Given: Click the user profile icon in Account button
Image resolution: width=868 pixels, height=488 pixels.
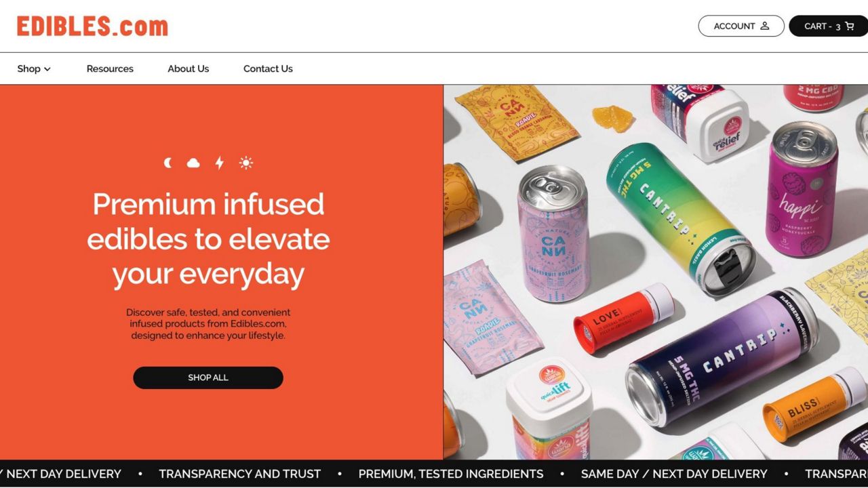Looking at the screenshot, I should (765, 26).
